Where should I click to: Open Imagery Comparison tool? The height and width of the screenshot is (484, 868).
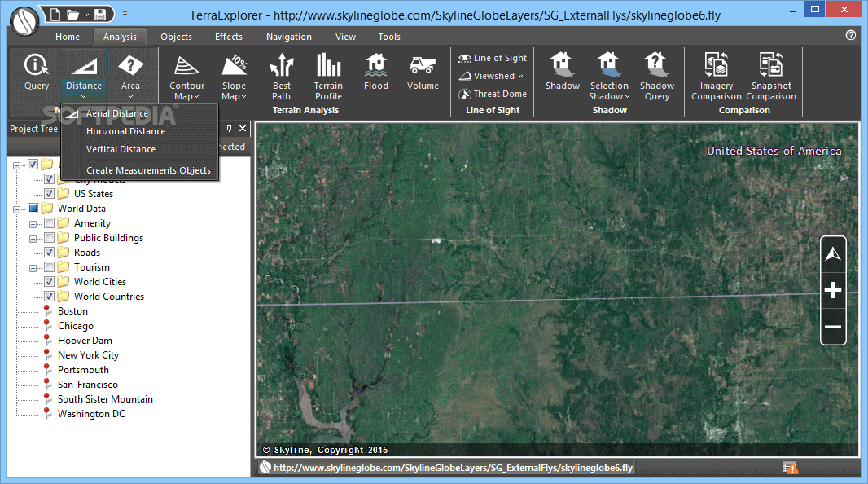[x=717, y=77]
